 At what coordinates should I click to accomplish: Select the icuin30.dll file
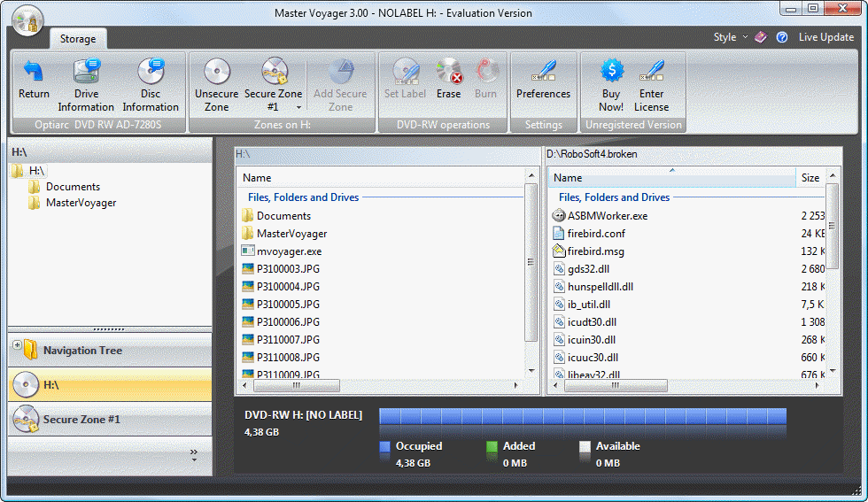pyautogui.click(x=584, y=340)
